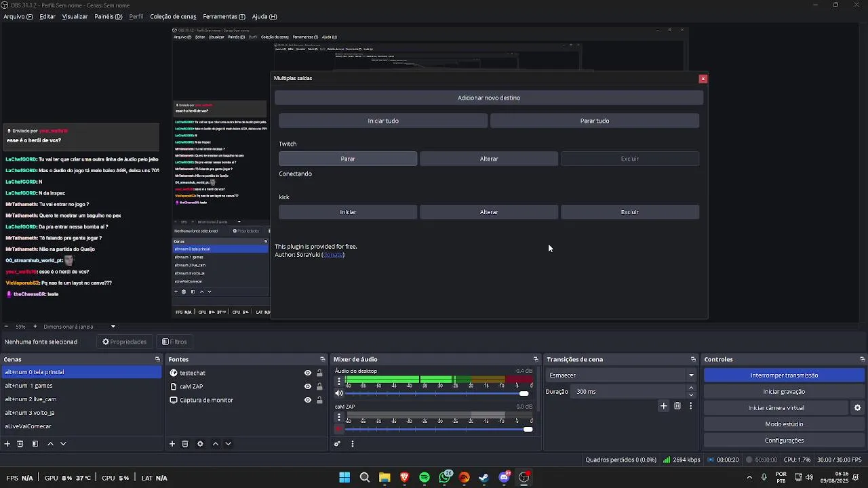Open Coleção de cenas menu
This screenshot has width=868, height=488.
tap(173, 16)
